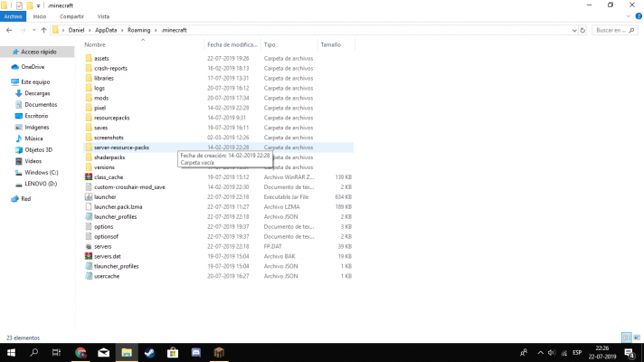Open Chrome from the taskbar
The height and width of the screenshot is (362, 644).
(x=80, y=353)
